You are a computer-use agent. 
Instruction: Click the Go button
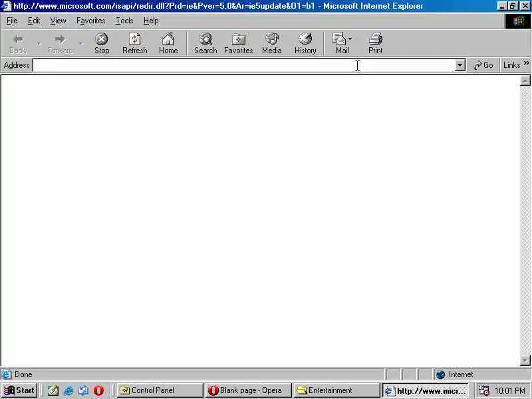(483, 65)
